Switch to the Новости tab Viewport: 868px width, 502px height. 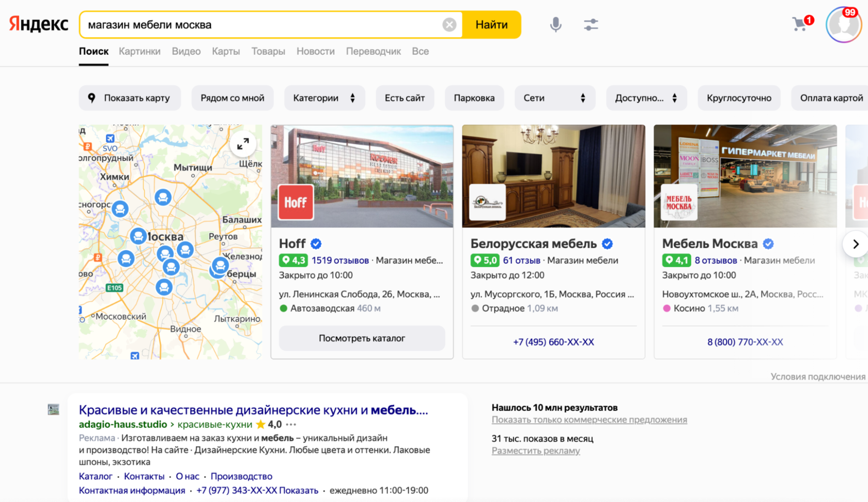pyautogui.click(x=316, y=51)
